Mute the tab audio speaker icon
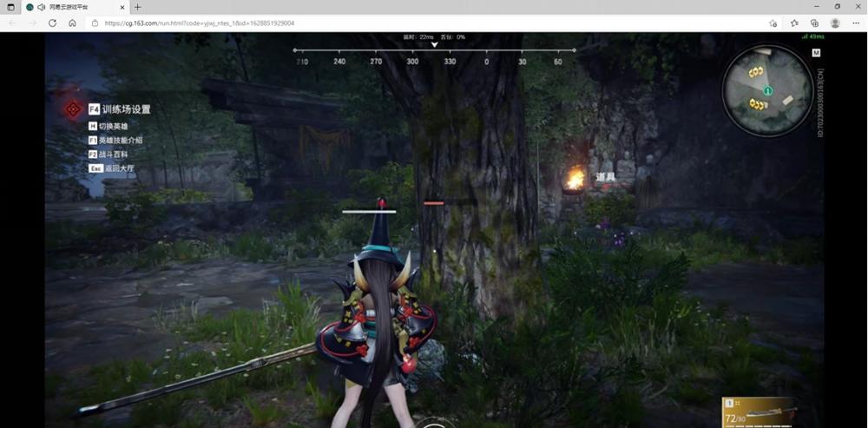Viewport: 868px width, 428px height. click(42, 7)
